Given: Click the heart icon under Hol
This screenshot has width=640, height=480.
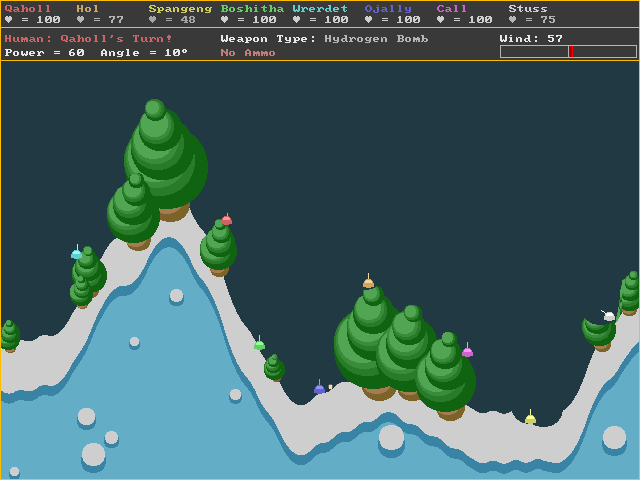Looking at the screenshot, I should click(x=80, y=19).
